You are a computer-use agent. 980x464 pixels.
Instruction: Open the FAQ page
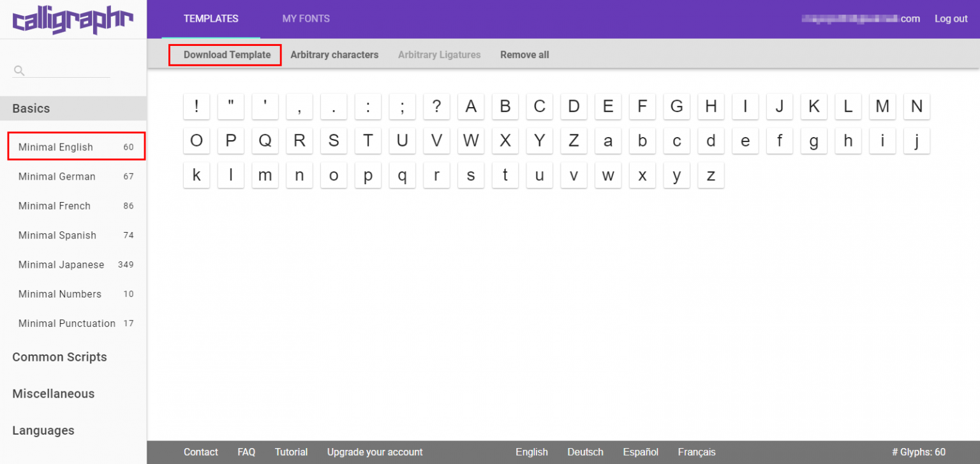pyautogui.click(x=246, y=452)
